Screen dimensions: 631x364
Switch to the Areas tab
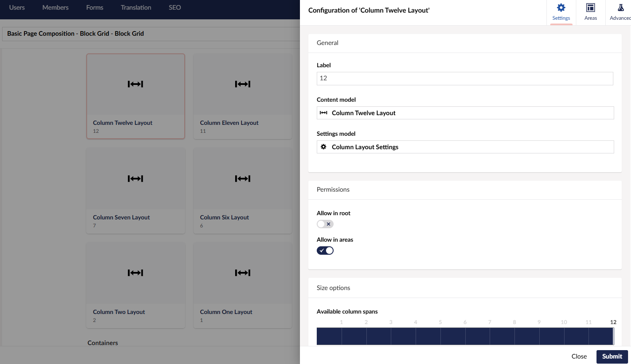[591, 13]
